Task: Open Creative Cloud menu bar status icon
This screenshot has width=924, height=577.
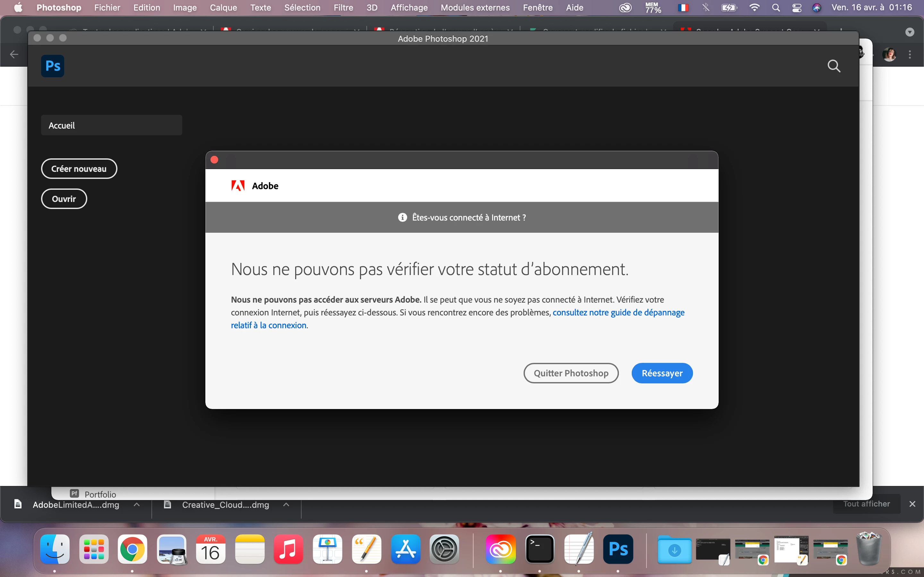Action: pyautogui.click(x=625, y=8)
